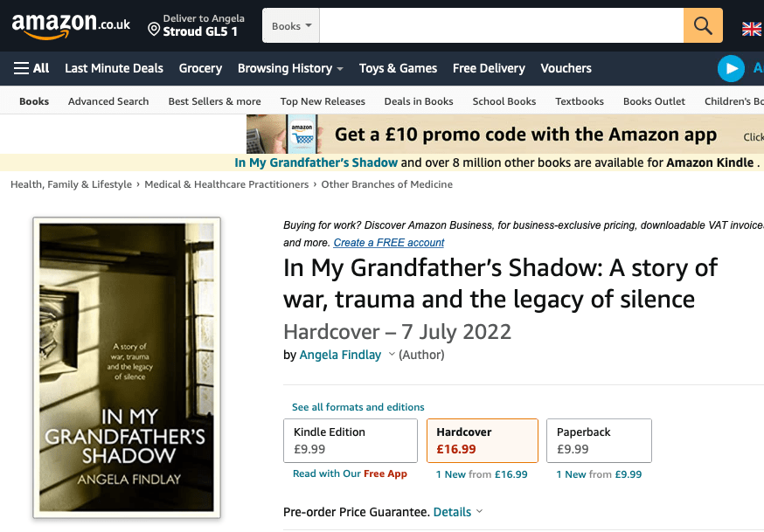Click into the search text field
The height and width of the screenshot is (532, 764).
click(501, 26)
